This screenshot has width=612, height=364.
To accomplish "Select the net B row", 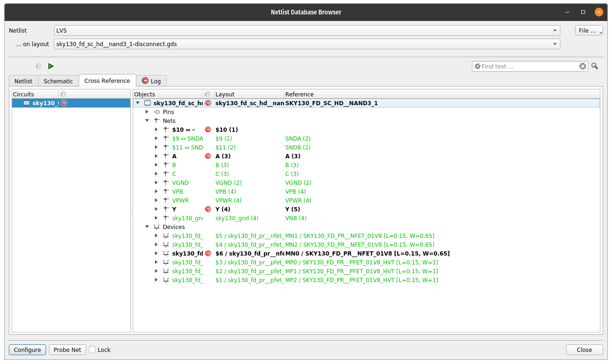I will (366, 165).
